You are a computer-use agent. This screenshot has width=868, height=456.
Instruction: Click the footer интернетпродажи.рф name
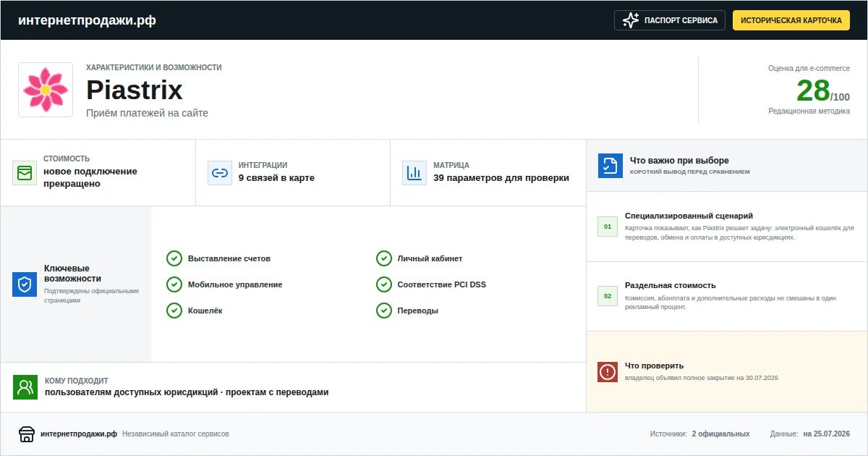79,434
